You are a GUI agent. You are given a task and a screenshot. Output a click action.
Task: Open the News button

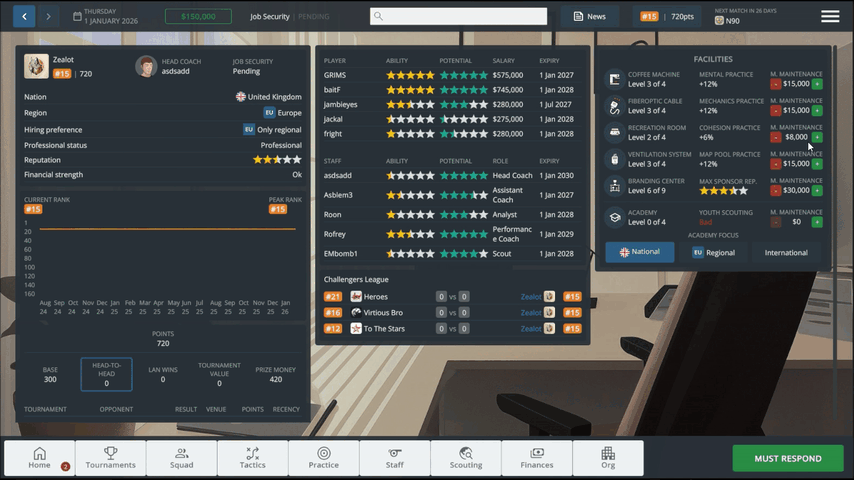tap(590, 16)
